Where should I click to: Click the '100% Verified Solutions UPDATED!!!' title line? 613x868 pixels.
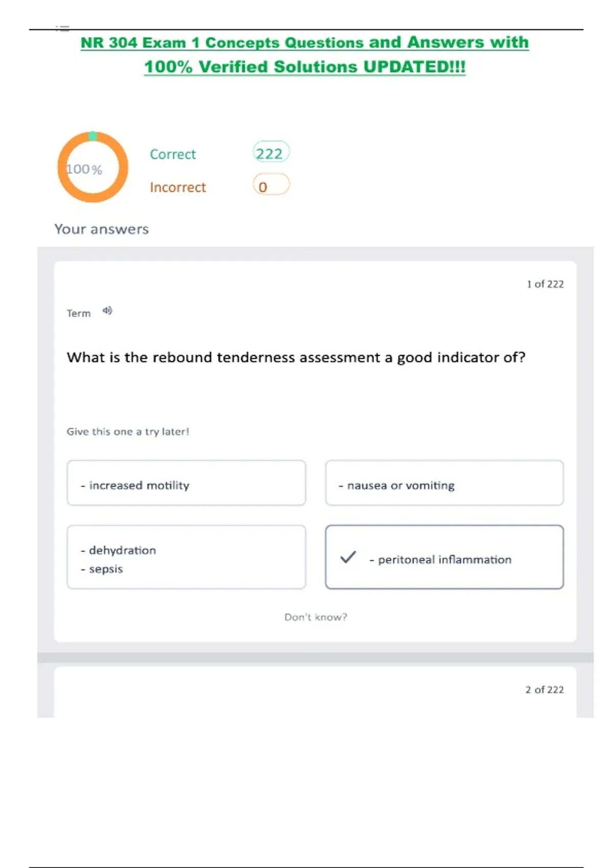click(304, 67)
